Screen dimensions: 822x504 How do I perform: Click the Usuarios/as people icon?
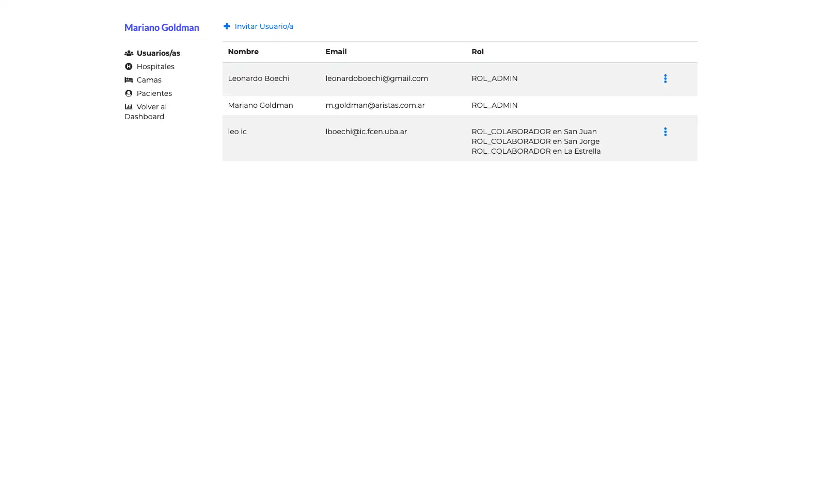129,53
